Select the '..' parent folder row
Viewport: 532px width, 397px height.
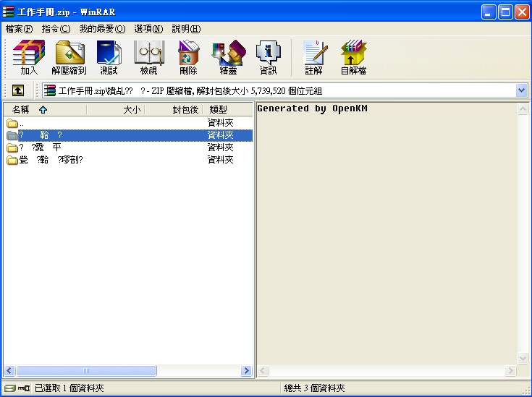pos(128,123)
